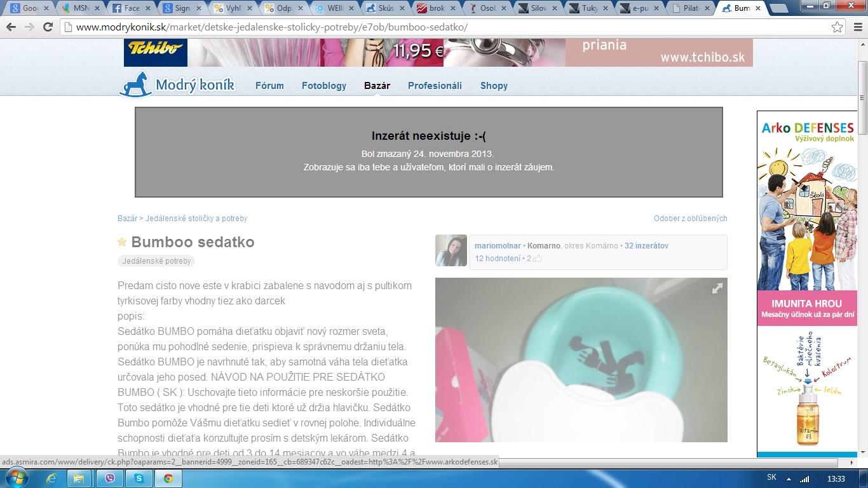Screen dimensions: 868x488
Task: Toggle favorite star beside Bumboo sedatko title
Action: click(x=122, y=242)
